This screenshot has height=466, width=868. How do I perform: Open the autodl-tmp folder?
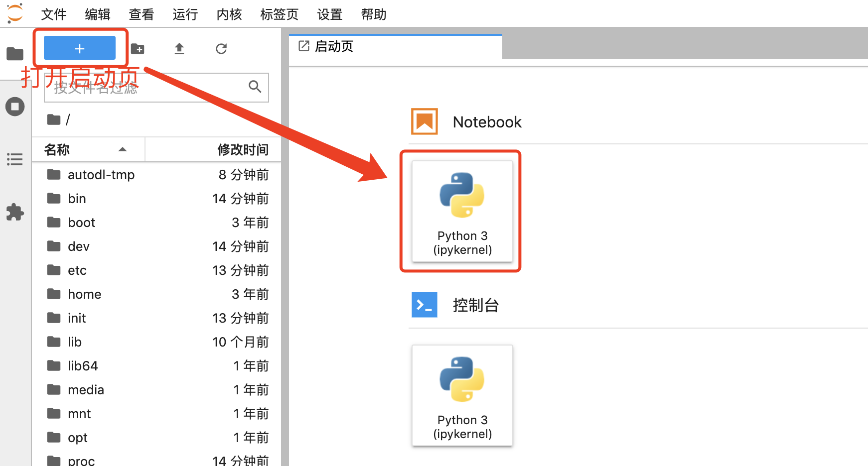[x=101, y=175]
